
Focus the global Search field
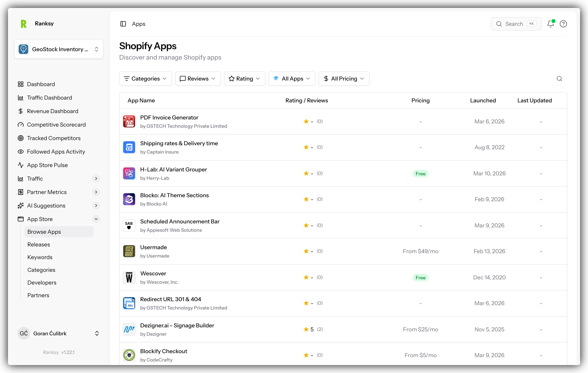pos(516,24)
